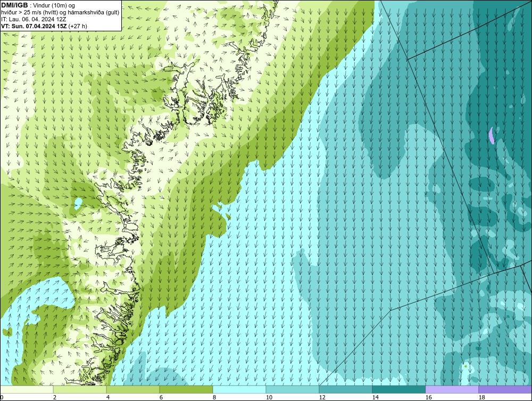This screenshot has height=401, width=532.
Task: Click the legend tick label "8"
Action: pos(214,397)
